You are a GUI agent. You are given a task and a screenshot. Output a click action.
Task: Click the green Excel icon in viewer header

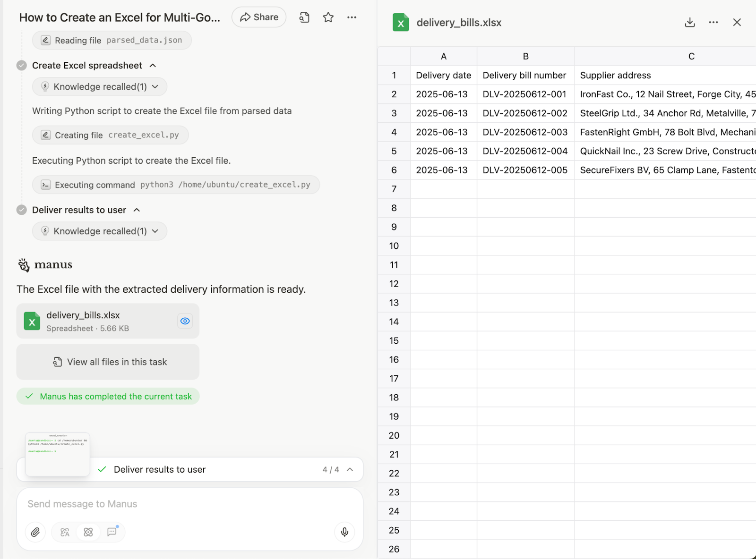401,23
